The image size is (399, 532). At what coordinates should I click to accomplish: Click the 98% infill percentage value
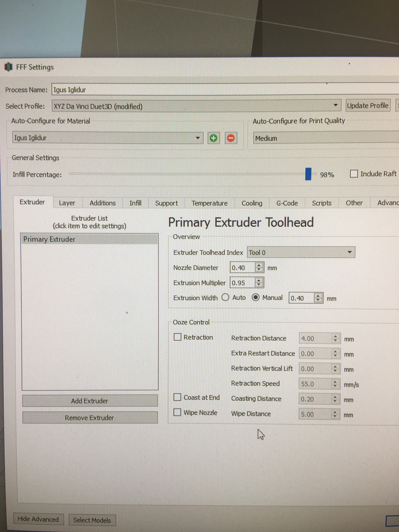pos(327,175)
